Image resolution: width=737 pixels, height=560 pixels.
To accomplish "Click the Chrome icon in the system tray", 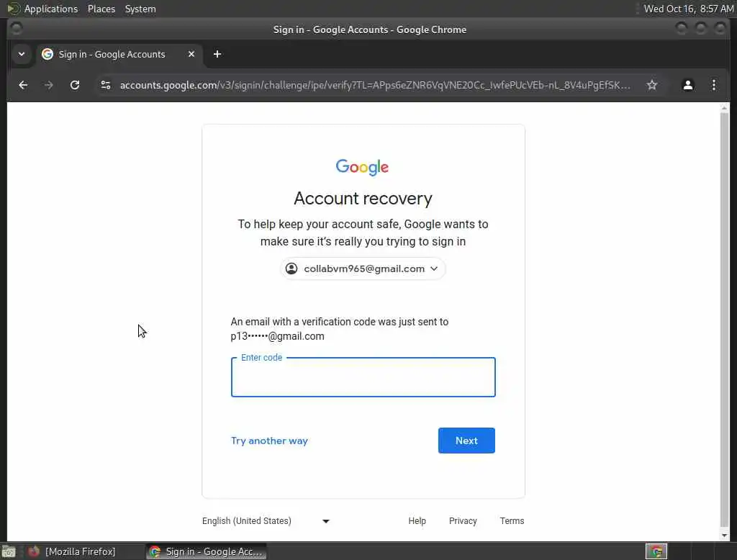I will [x=656, y=551].
